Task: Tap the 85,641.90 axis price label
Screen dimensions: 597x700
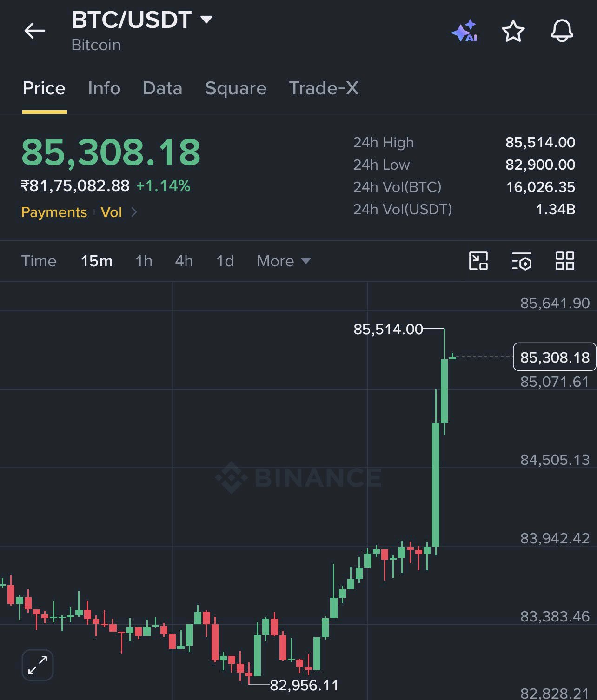Action: click(555, 303)
